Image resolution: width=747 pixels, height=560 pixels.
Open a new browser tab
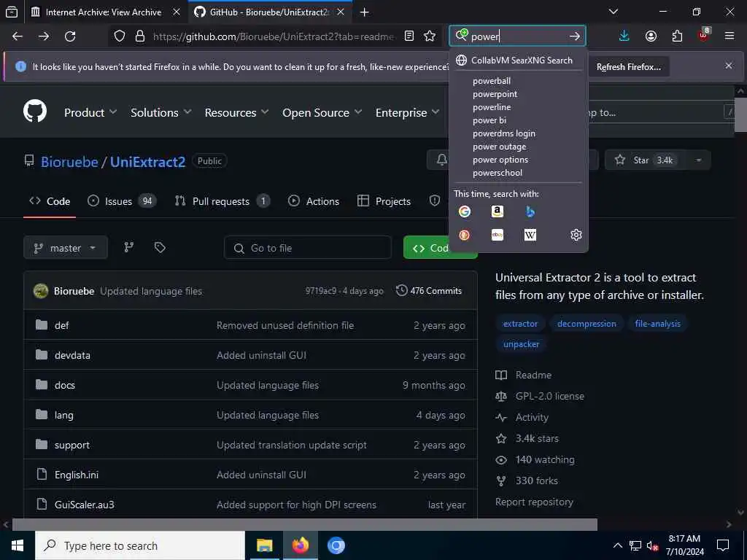click(365, 12)
